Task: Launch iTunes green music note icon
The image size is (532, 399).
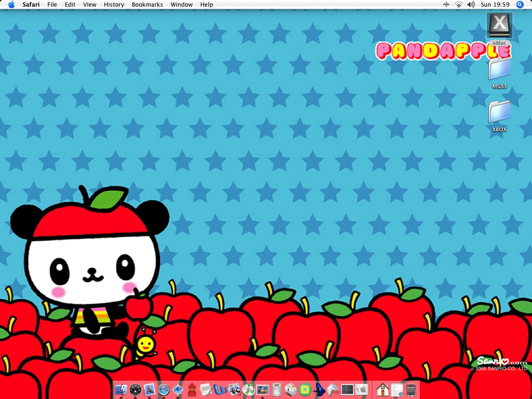Action: (249, 389)
